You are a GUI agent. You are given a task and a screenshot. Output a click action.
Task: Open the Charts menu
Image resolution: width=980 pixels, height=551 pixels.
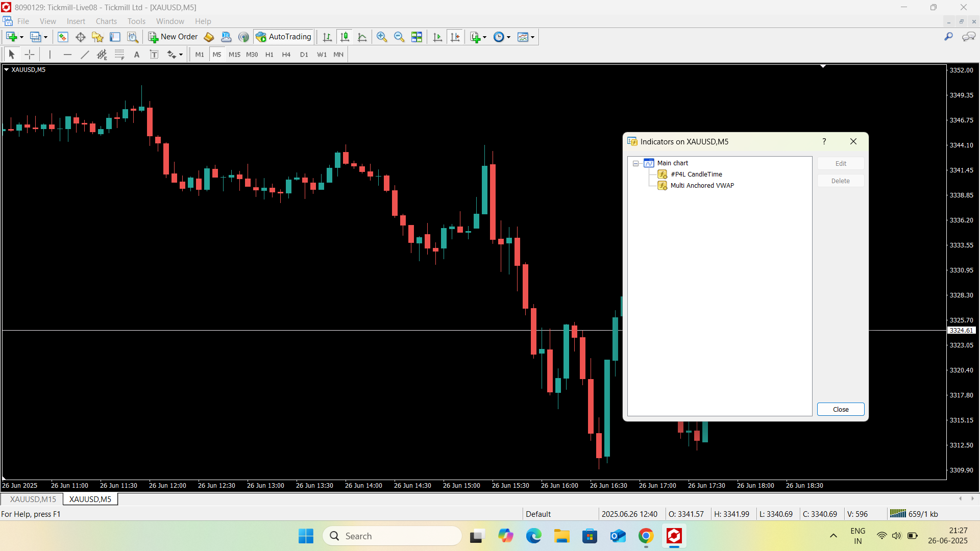[106, 21]
